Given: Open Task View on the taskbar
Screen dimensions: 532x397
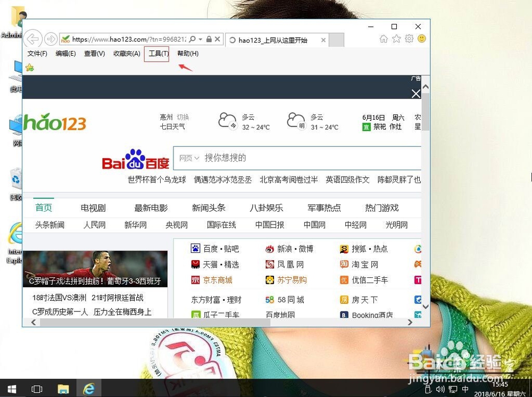Looking at the screenshot, I should pyautogui.click(x=37, y=388).
